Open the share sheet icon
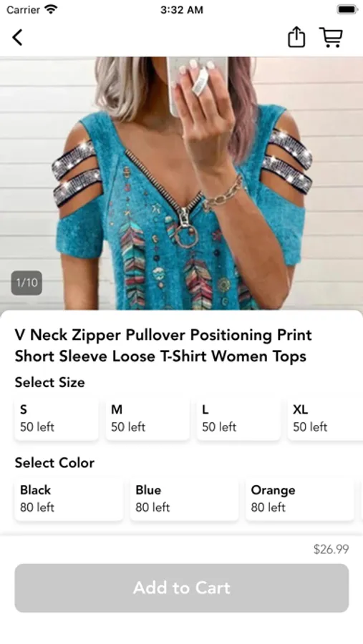 pyautogui.click(x=296, y=37)
